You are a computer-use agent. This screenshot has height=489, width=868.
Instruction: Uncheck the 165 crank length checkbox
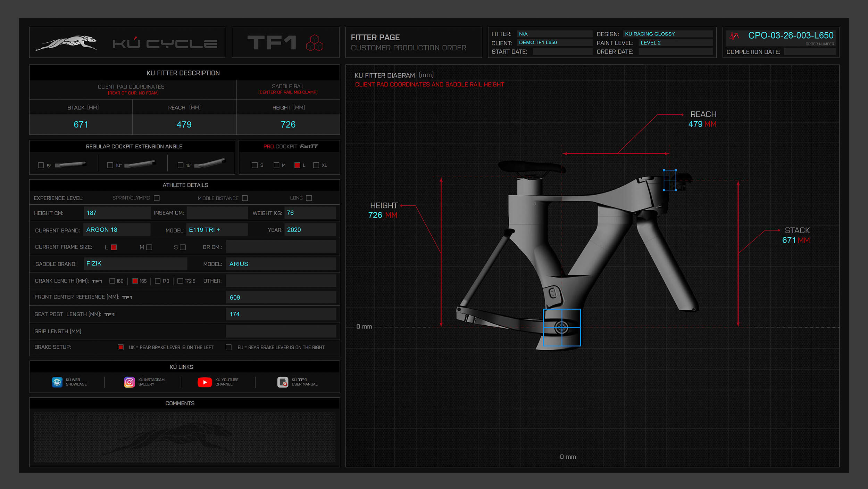[135, 281]
